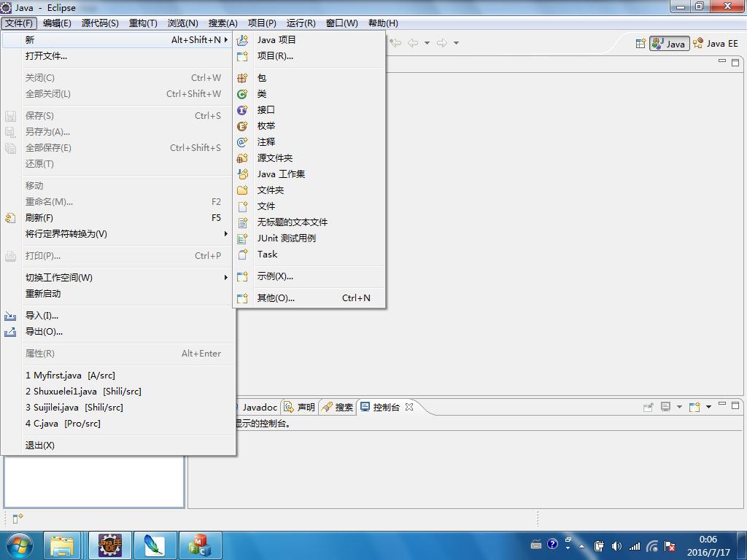
Task: Click the JUnit 测试用例 icon
Action: [242, 238]
